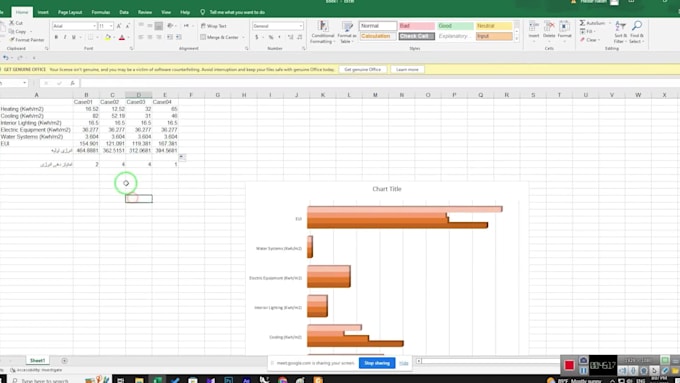Click the Cut command in Clipboard

16,23
